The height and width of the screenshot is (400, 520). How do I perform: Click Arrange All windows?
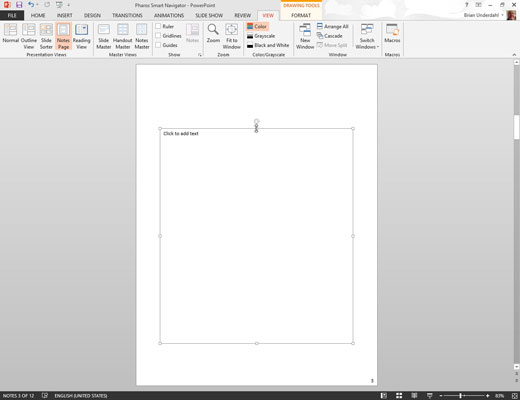332,26
